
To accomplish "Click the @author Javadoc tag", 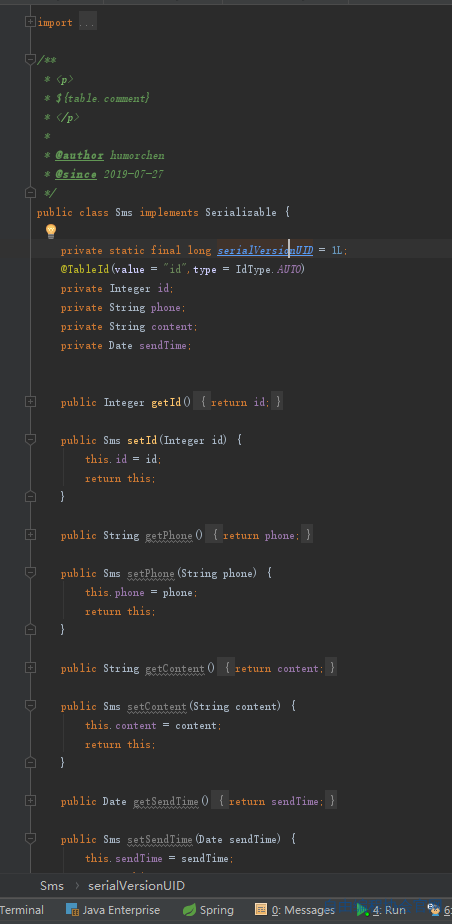I will [x=80, y=156].
